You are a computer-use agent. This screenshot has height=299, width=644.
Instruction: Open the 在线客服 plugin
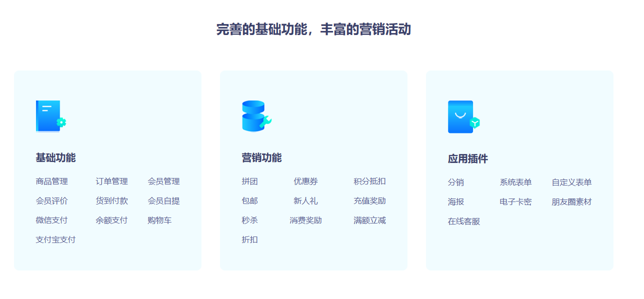[463, 221]
